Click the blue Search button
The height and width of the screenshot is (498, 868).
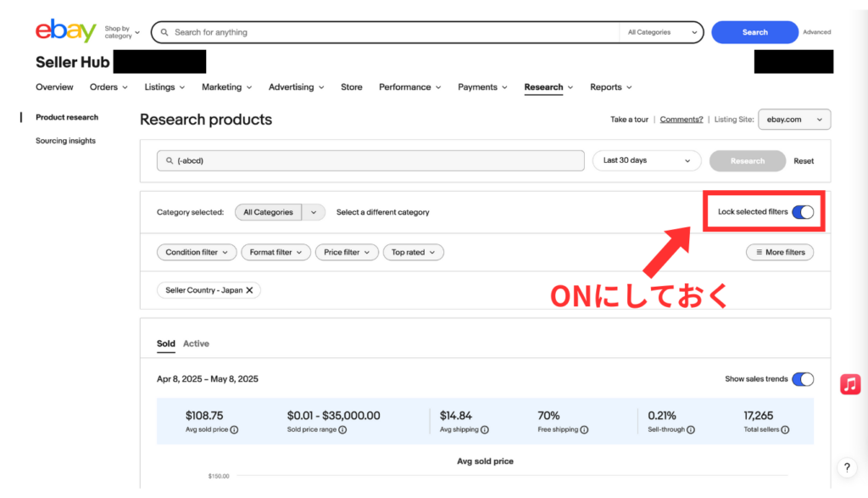(754, 33)
